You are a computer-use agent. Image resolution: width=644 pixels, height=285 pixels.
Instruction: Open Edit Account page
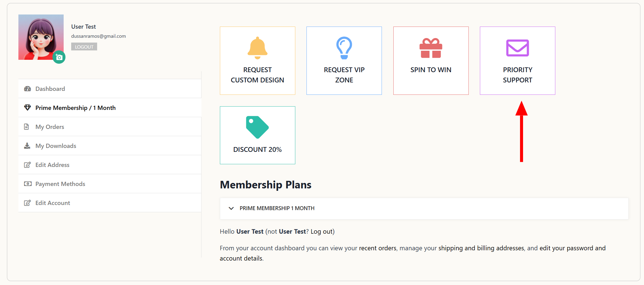click(52, 203)
